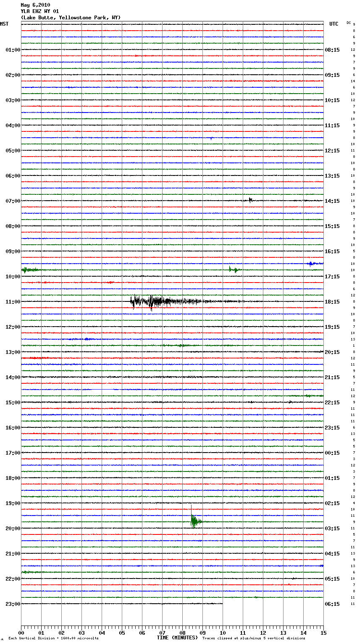Viewport: 357px width, 644px height.
Task: Click the DC column header at top right
Action: click(x=349, y=23)
